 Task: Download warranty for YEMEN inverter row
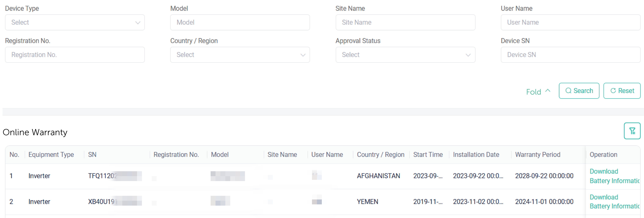point(604,197)
